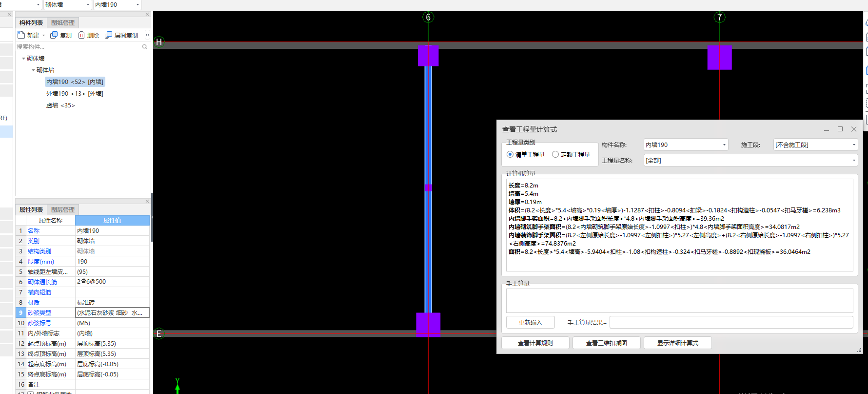Switch to the 图层管理 tab

pos(63,210)
